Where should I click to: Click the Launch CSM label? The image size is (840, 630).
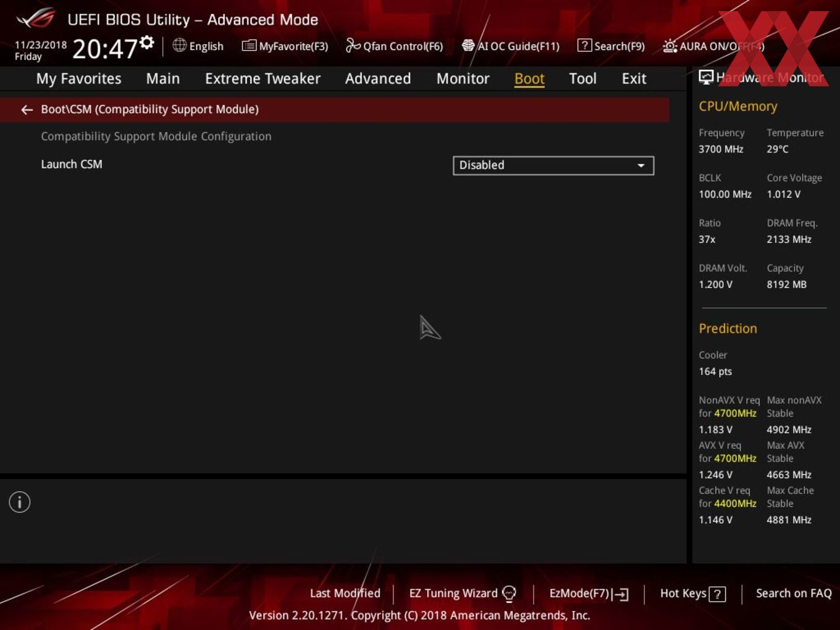[72, 164]
